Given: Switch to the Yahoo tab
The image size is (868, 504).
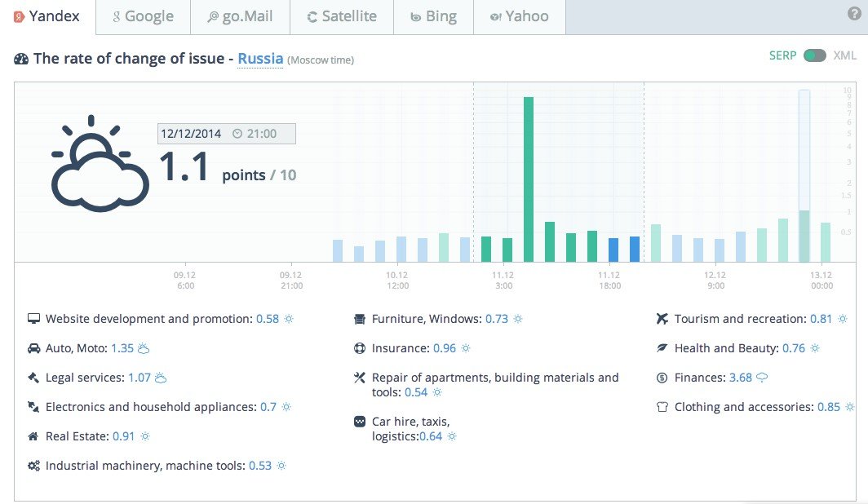Looking at the screenshot, I should [x=520, y=16].
